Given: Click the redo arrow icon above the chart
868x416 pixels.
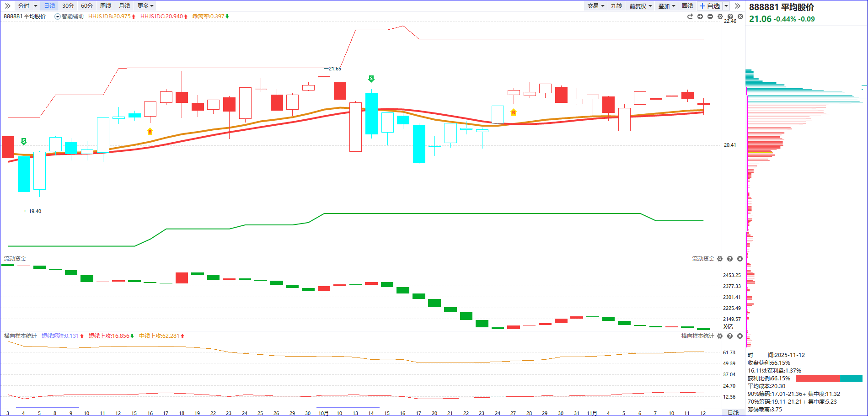Looking at the screenshot, I should point(690,16).
